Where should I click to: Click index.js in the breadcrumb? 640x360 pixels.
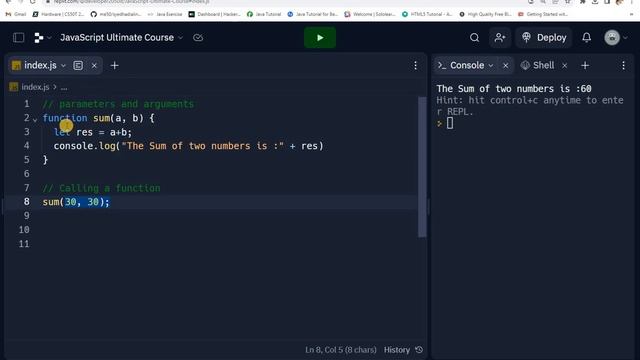pos(35,87)
